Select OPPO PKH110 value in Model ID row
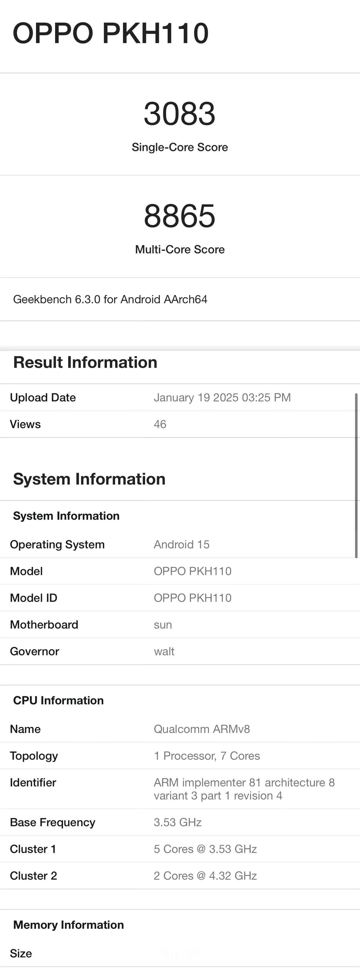The image size is (360, 980). click(x=193, y=598)
